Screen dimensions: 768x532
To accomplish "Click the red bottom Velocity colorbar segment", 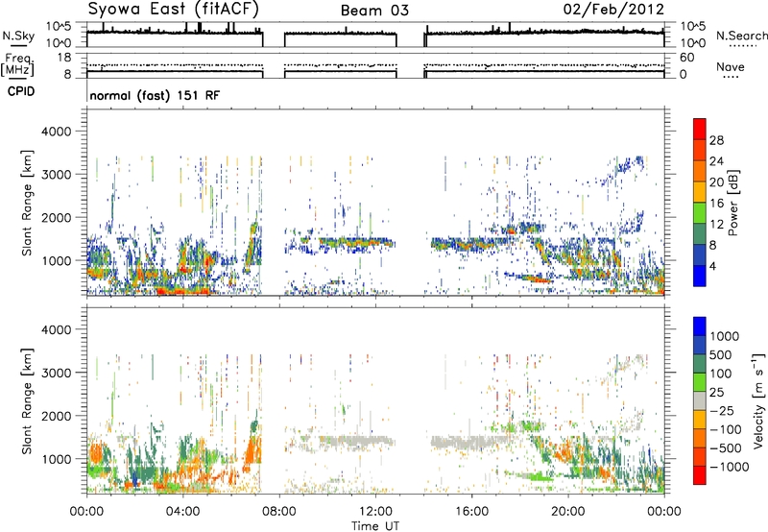I will coord(700,475).
